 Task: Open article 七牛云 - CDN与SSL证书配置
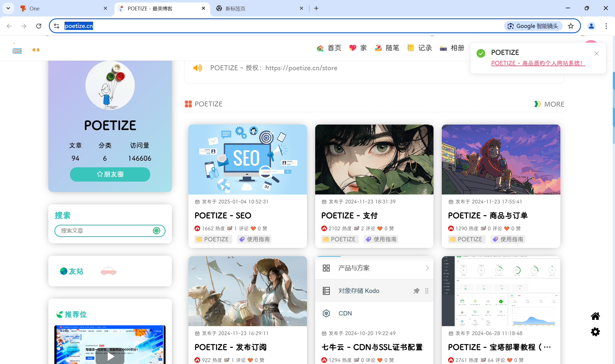372,347
